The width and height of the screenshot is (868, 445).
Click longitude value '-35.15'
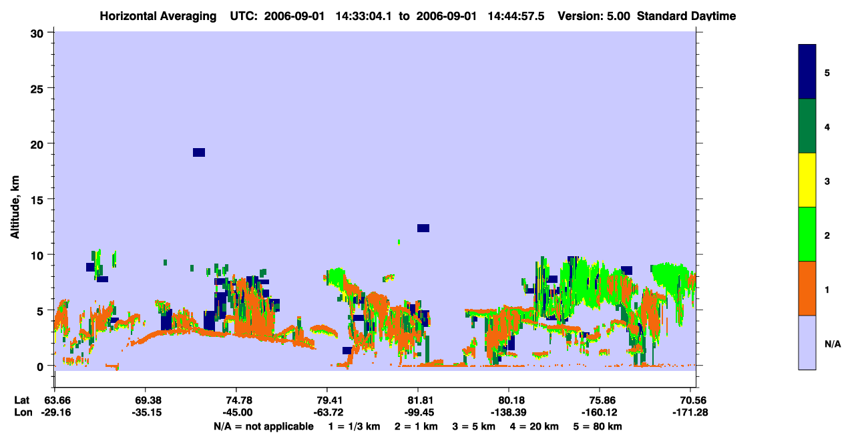coord(146,412)
